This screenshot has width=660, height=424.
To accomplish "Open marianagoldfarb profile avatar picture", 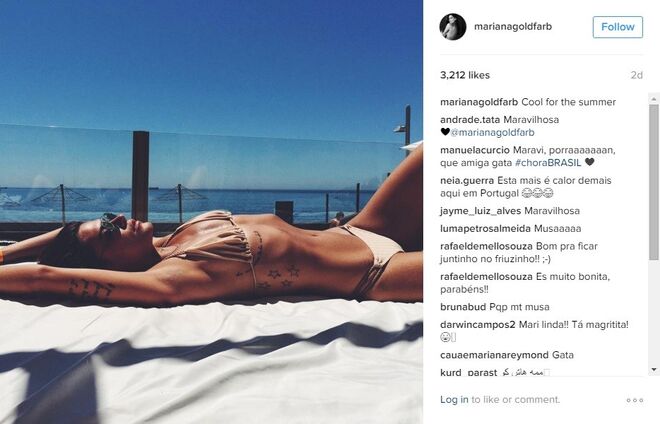I will [x=453, y=27].
